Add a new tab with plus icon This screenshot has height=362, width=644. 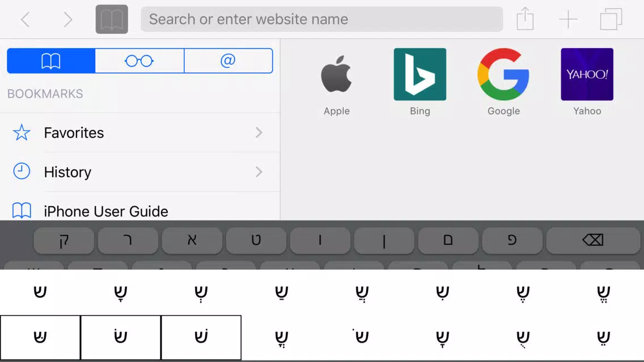tap(568, 19)
